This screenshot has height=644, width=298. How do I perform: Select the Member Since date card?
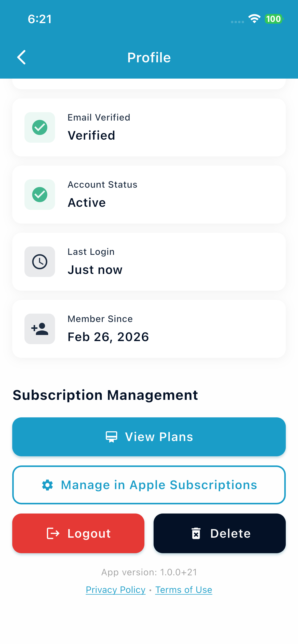pyautogui.click(x=149, y=329)
